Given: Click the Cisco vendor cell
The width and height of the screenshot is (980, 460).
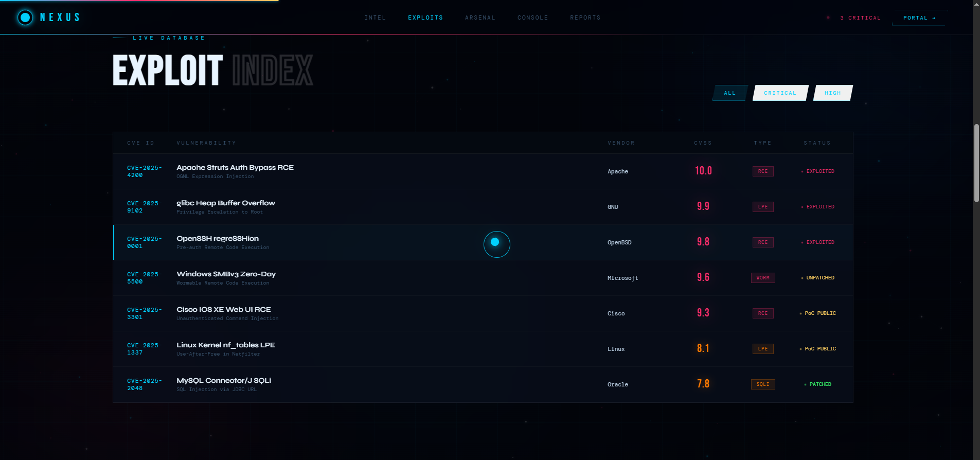Looking at the screenshot, I should coord(616,313).
